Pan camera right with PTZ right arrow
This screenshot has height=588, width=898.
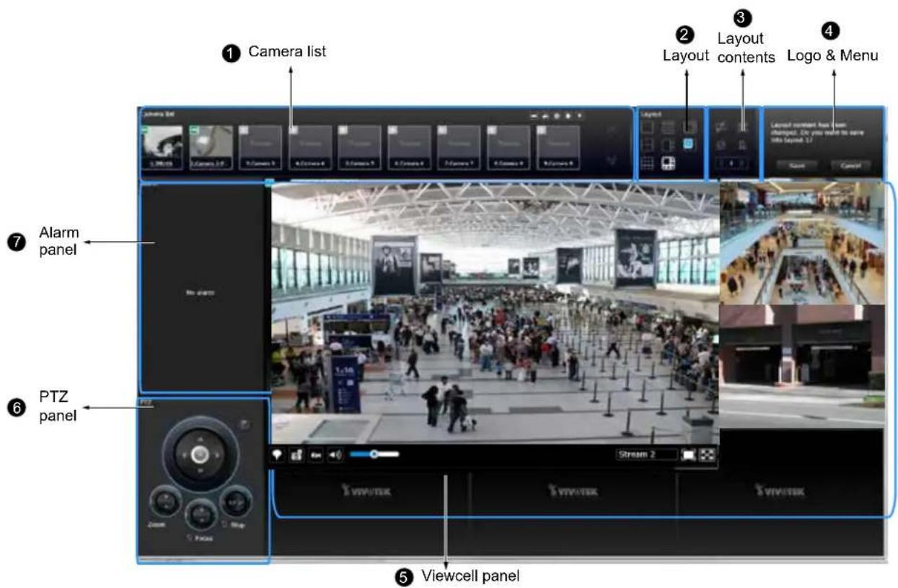pos(217,455)
